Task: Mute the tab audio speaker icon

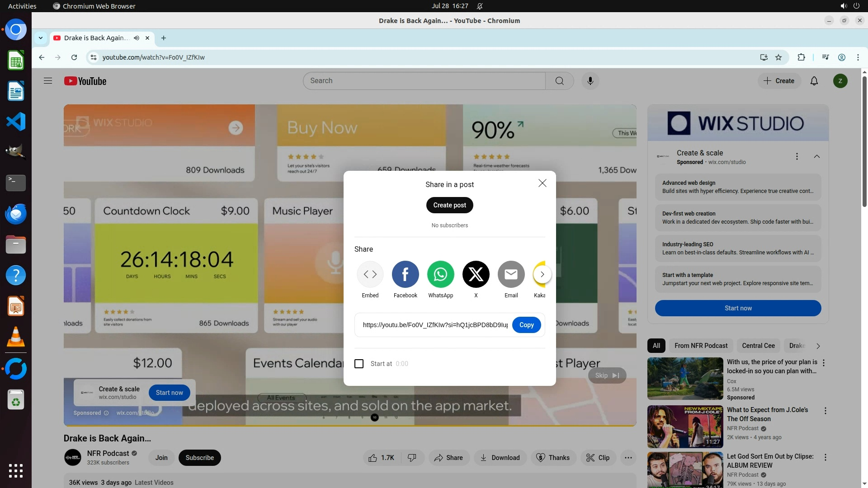Action: (x=137, y=38)
